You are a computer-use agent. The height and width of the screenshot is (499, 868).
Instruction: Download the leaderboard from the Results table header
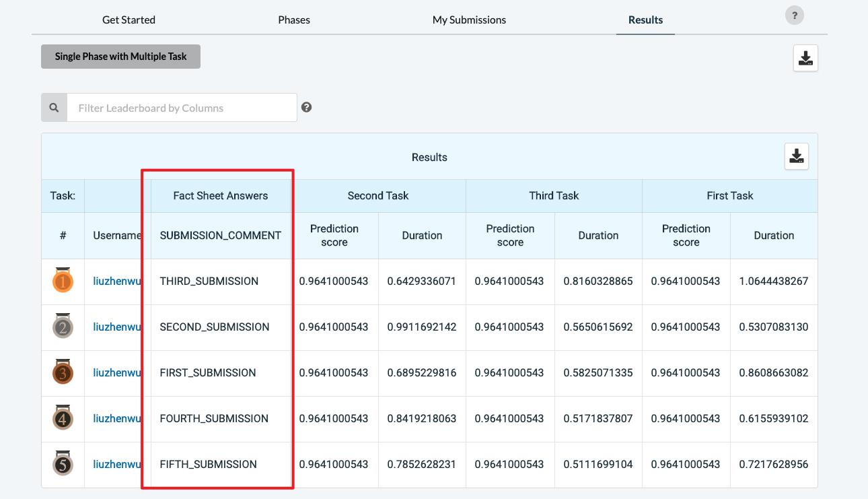coord(797,156)
